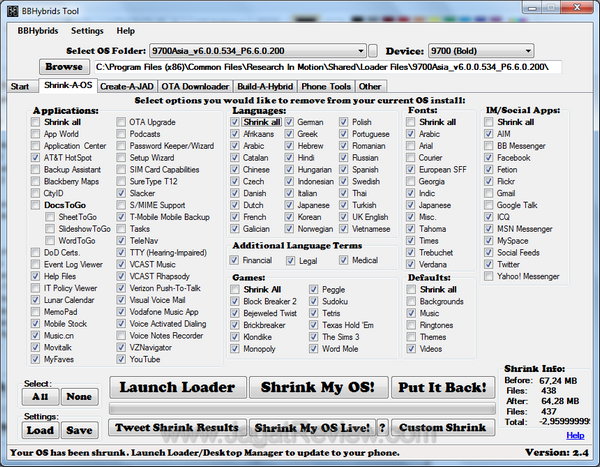This screenshot has width=600, height=467.
Task: Click Shrink My OS Live! button
Action: point(312,428)
